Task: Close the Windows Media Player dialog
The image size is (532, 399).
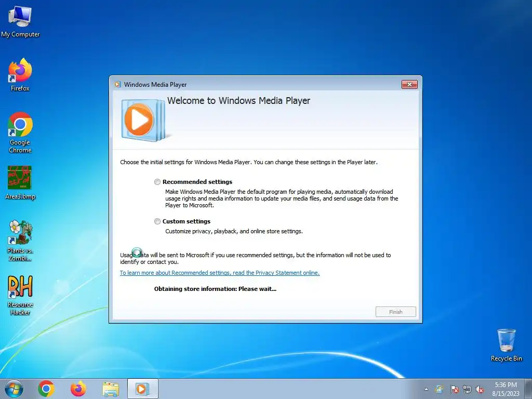Action: click(409, 85)
